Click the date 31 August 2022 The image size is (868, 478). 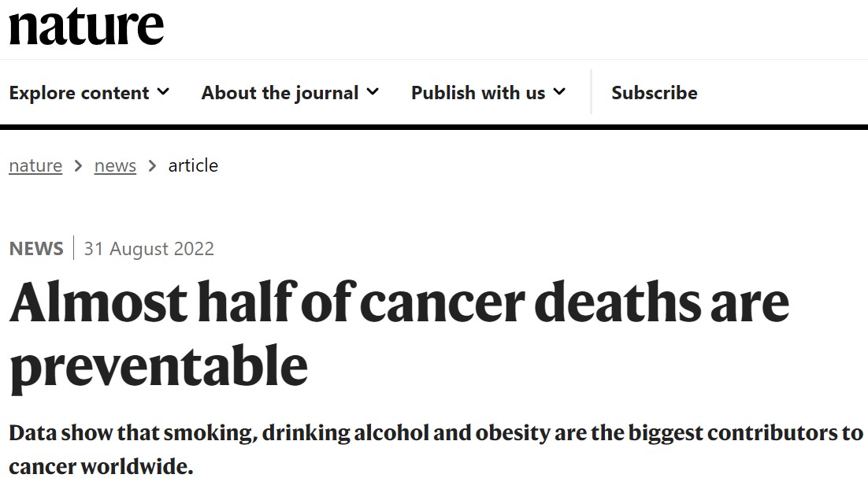[x=149, y=248]
